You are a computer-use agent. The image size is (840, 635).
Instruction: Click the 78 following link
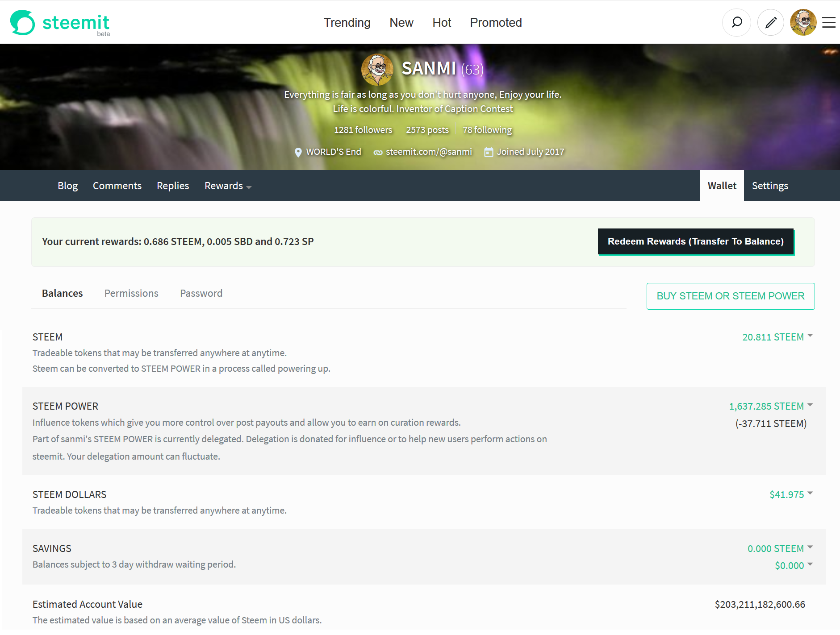tap(487, 130)
